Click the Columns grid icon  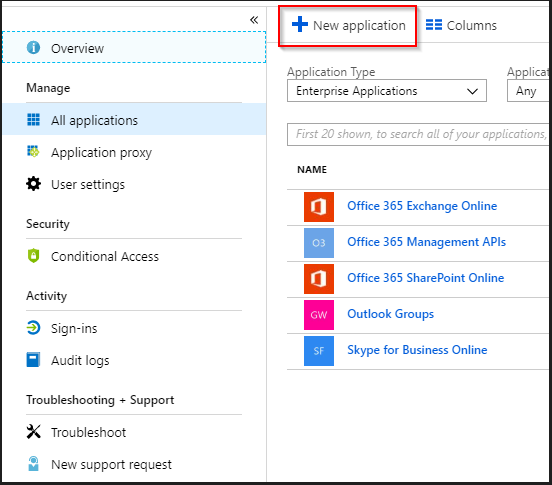click(x=434, y=25)
